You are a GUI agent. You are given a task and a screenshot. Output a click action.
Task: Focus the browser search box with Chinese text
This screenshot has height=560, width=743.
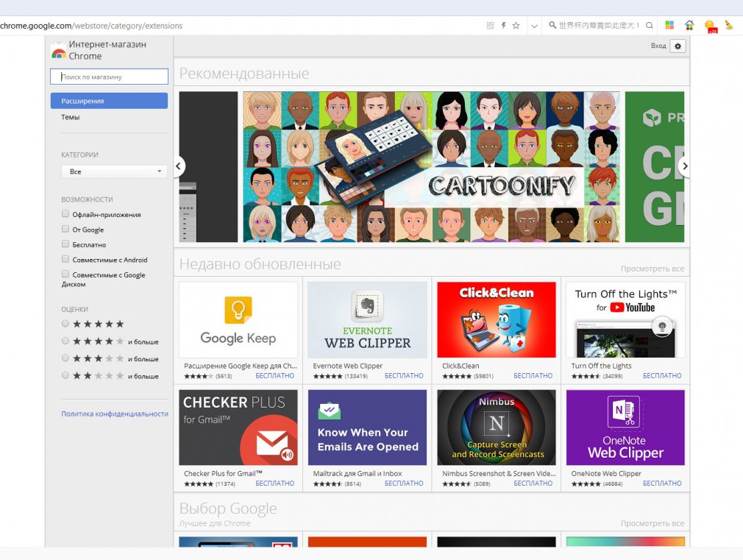pyautogui.click(x=599, y=26)
